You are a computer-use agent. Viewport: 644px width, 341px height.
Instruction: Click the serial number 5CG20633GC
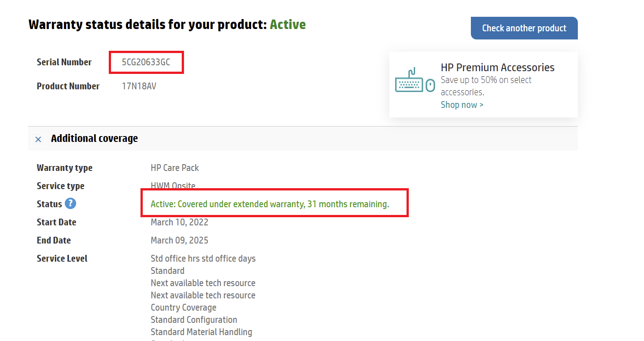(146, 62)
